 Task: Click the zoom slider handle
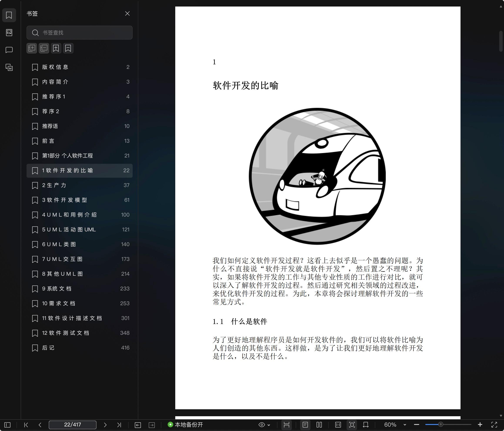click(x=441, y=425)
